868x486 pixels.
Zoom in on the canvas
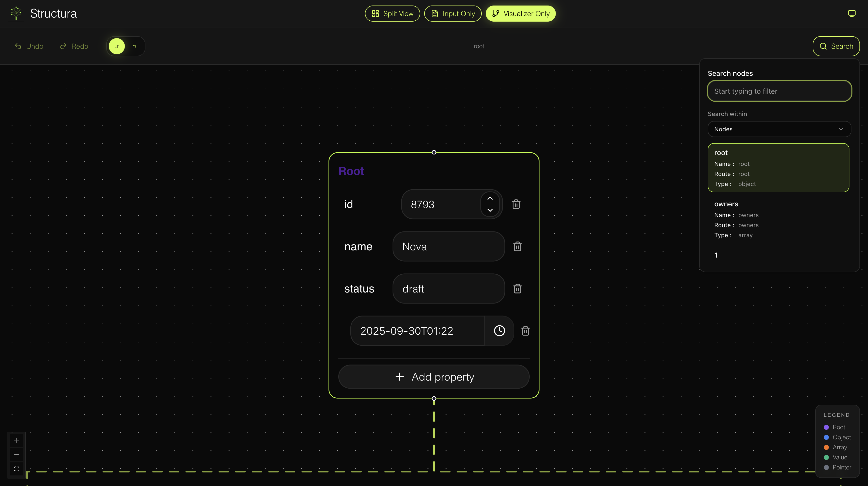[17, 441]
